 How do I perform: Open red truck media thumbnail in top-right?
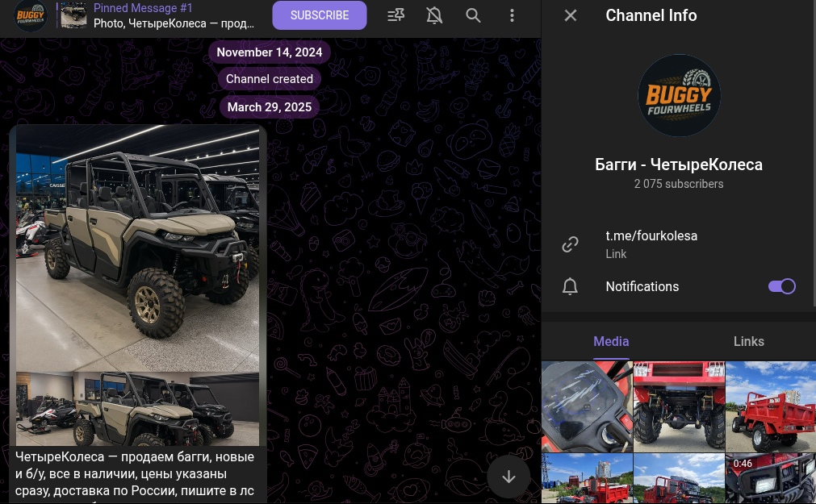tap(770, 406)
